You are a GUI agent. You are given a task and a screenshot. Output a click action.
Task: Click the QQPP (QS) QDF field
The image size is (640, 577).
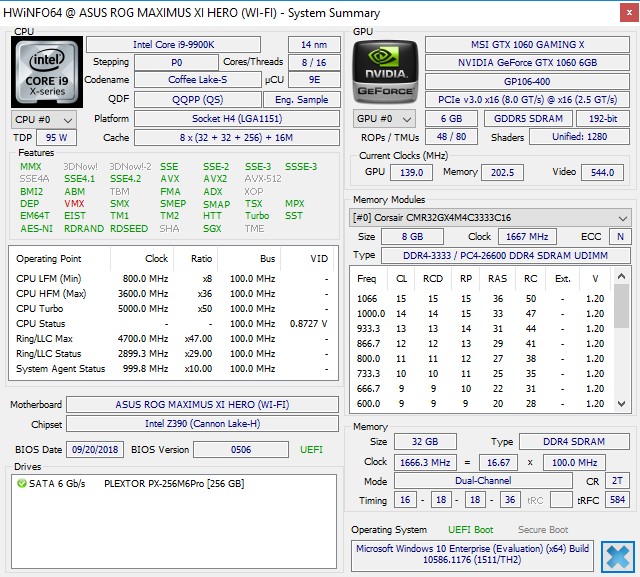click(198, 100)
